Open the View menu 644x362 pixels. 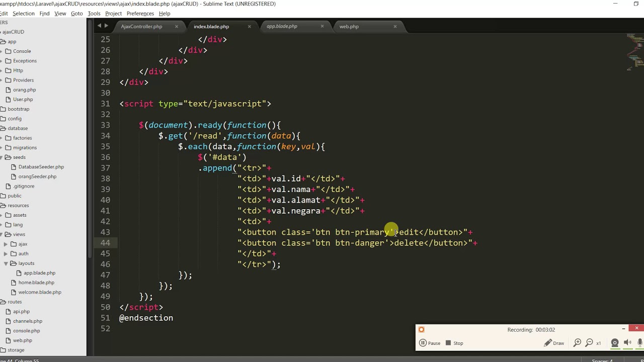[60, 14]
